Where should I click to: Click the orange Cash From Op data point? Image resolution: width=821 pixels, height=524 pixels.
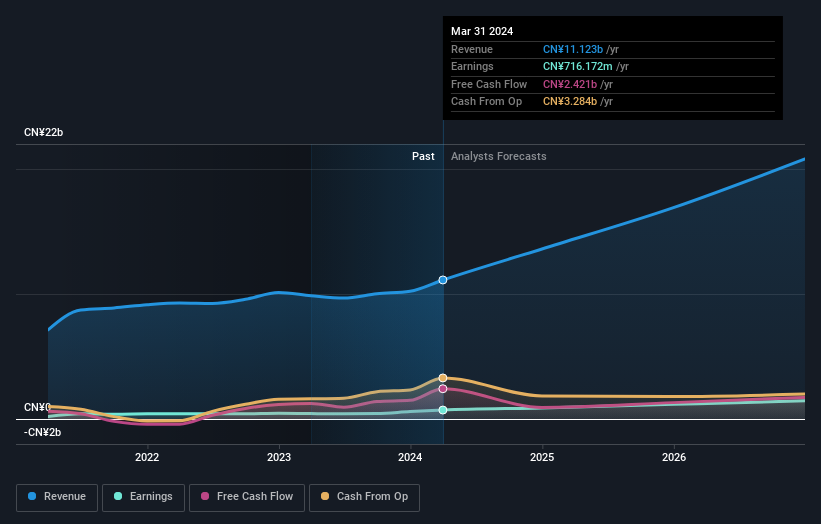click(x=443, y=378)
